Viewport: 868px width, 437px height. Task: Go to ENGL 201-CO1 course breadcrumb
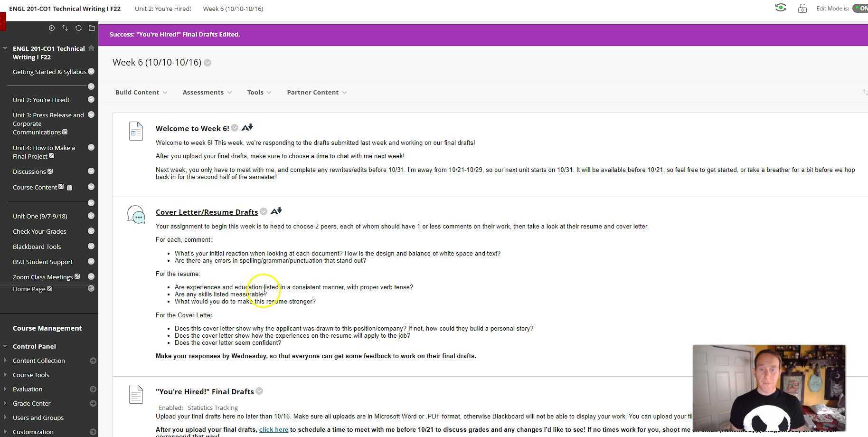pos(65,9)
